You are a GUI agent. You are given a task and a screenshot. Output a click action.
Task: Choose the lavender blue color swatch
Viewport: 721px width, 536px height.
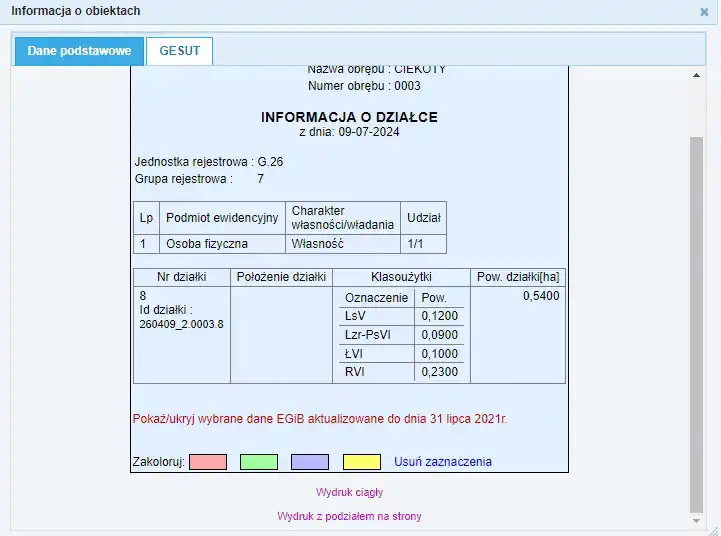(x=310, y=462)
